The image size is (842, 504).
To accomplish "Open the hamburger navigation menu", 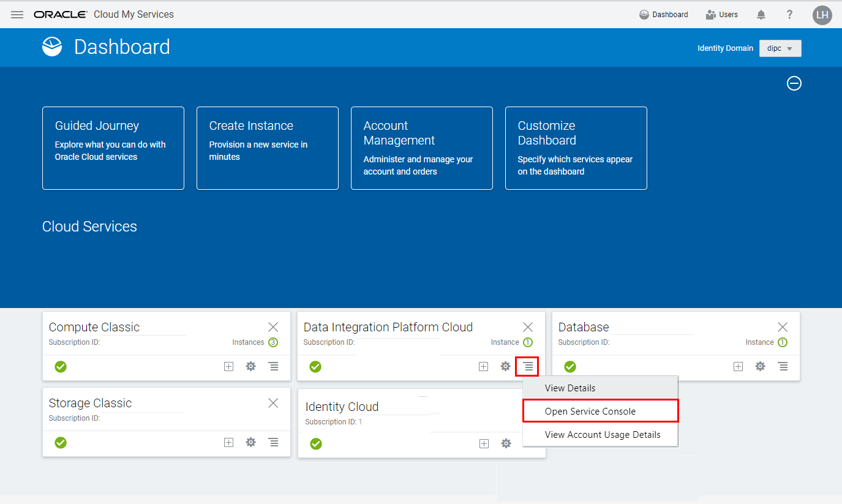I will [17, 15].
